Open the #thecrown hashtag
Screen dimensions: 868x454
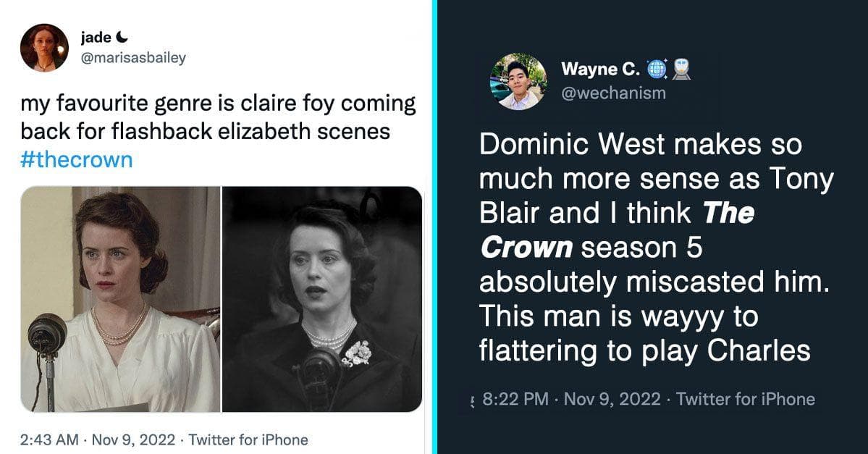coord(77,159)
